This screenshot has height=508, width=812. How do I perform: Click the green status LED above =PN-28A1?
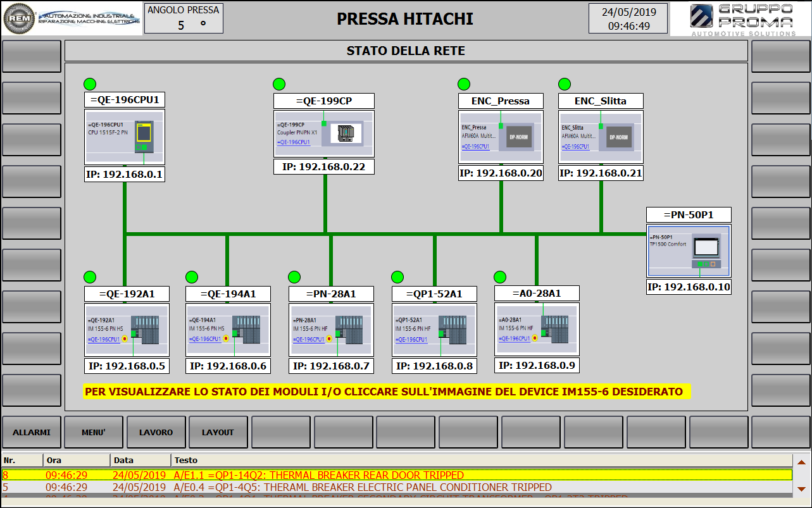[x=294, y=277]
